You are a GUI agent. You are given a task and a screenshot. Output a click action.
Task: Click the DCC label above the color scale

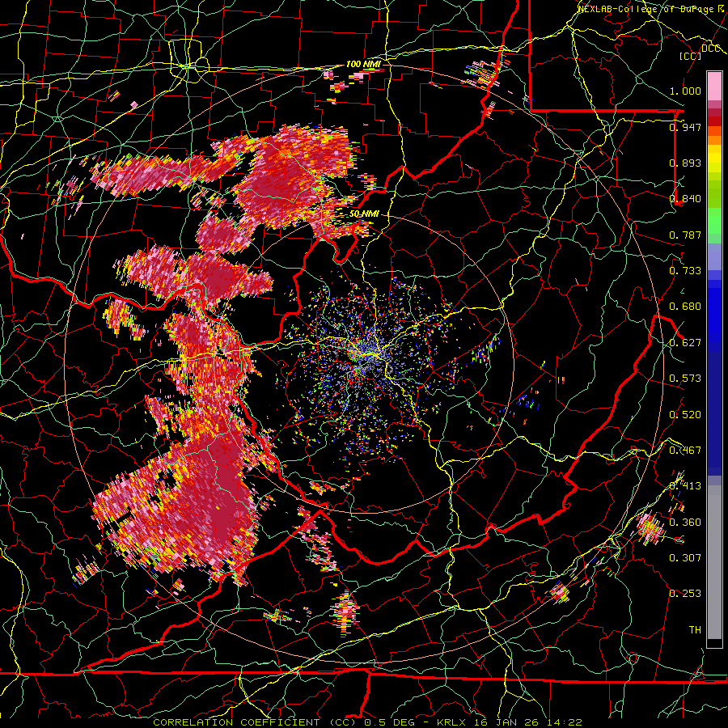(711, 49)
